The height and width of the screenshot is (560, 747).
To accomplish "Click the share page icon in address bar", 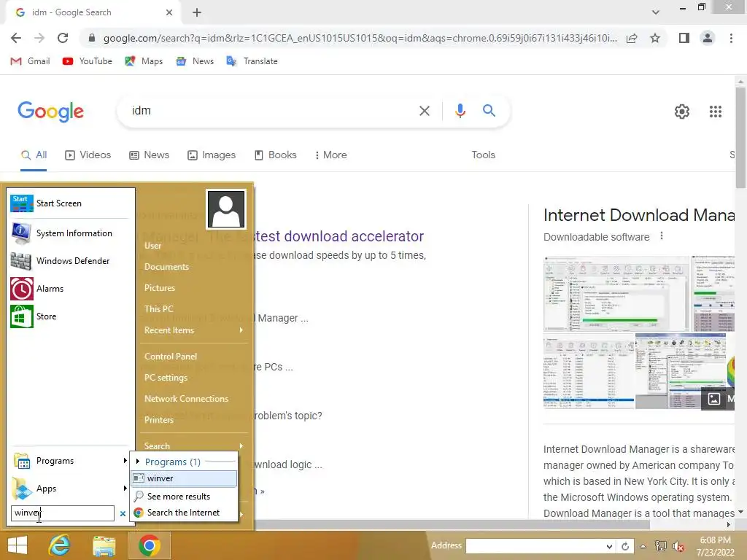I will (x=632, y=38).
